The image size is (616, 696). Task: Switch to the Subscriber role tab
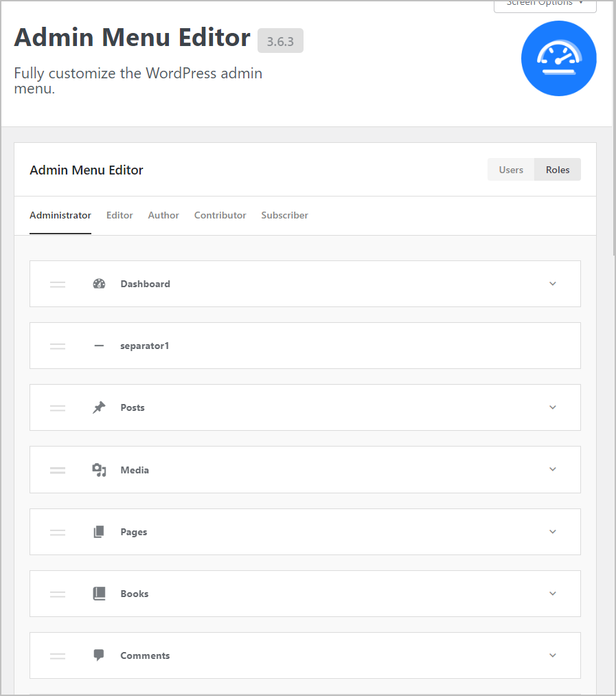(x=284, y=215)
